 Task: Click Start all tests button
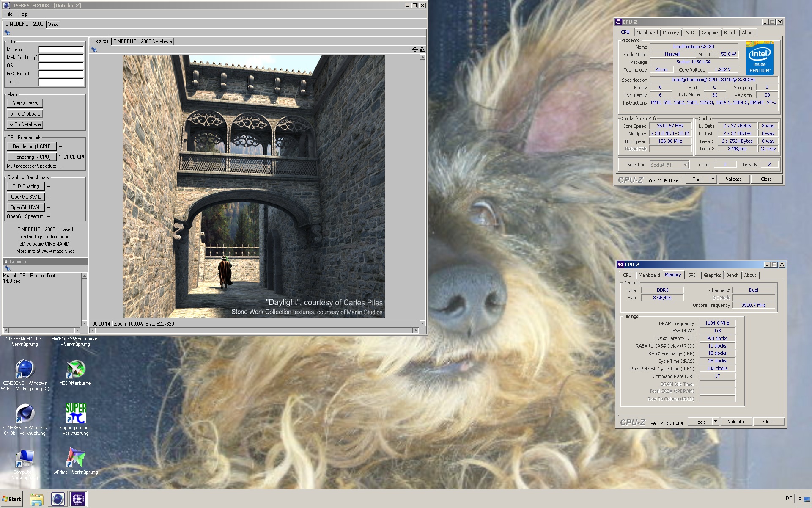click(25, 103)
